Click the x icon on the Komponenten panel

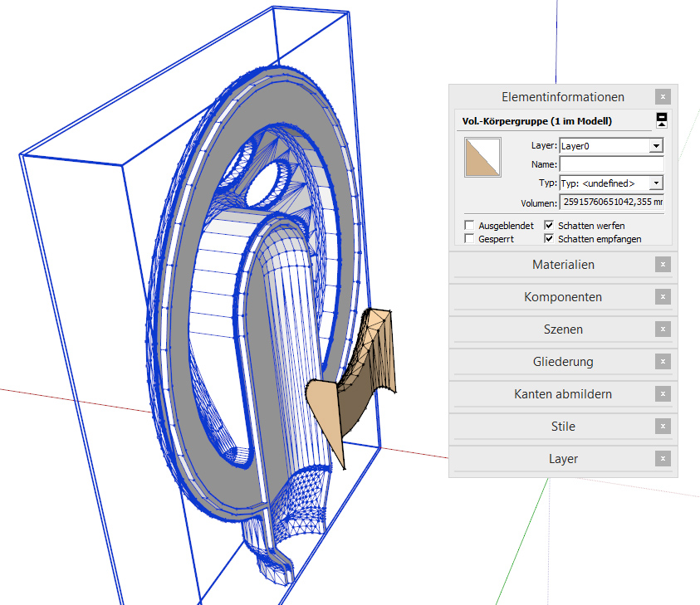click(662, 297)
